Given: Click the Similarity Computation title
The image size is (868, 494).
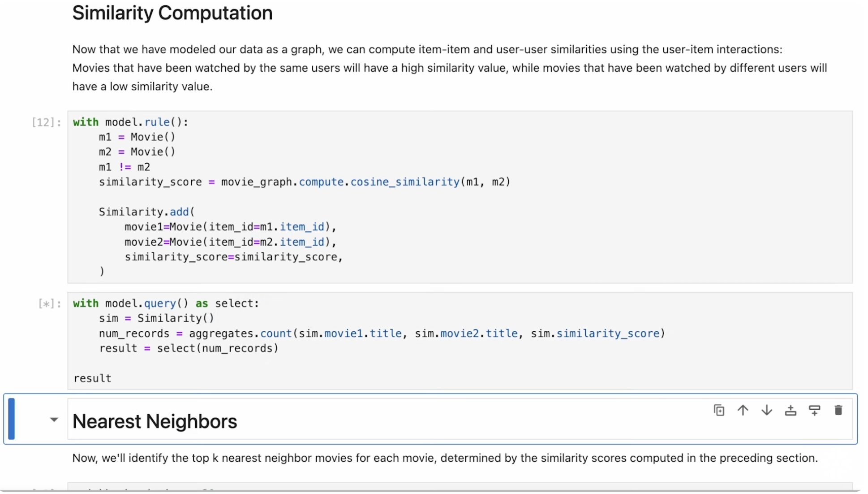Looking at the screenshot, I should (x=172, y=13).
